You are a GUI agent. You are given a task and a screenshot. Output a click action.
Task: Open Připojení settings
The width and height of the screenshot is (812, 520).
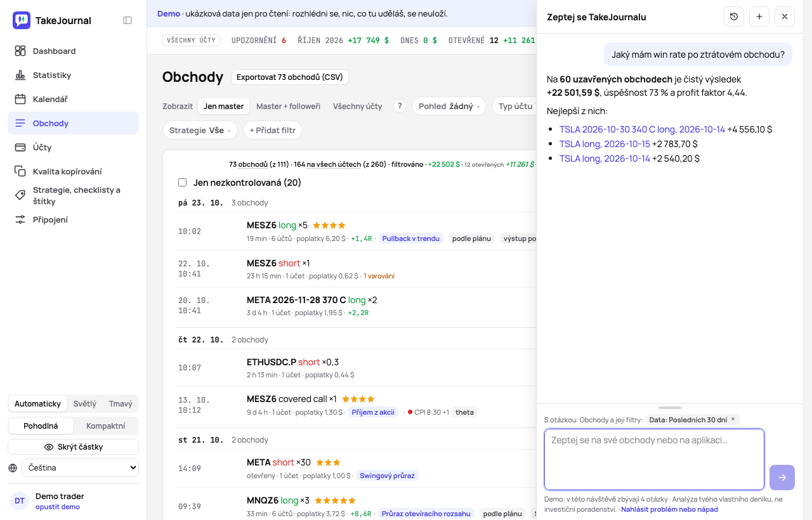[x=73, y=219]
